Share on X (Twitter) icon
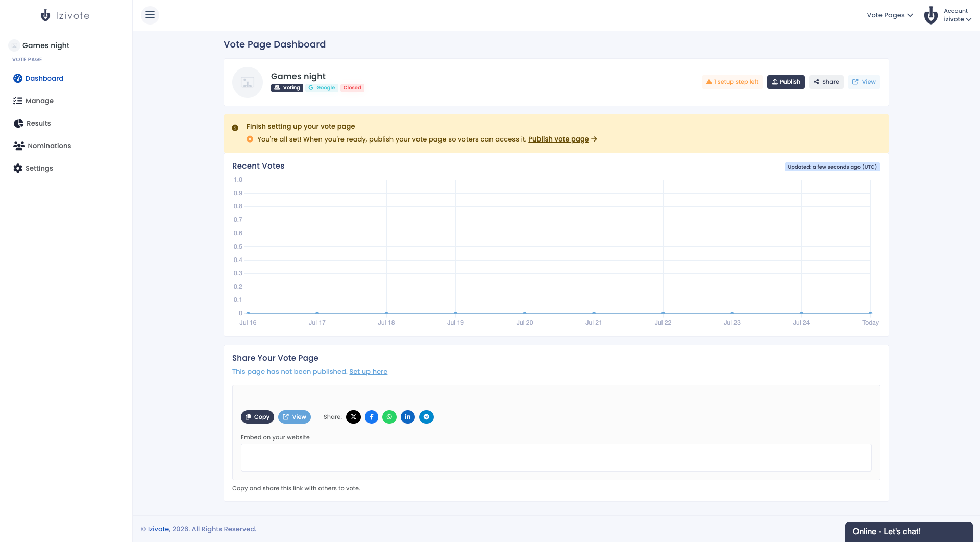This screenshot has width=980, height=542. pyautogui.click(x=353, y=417)
